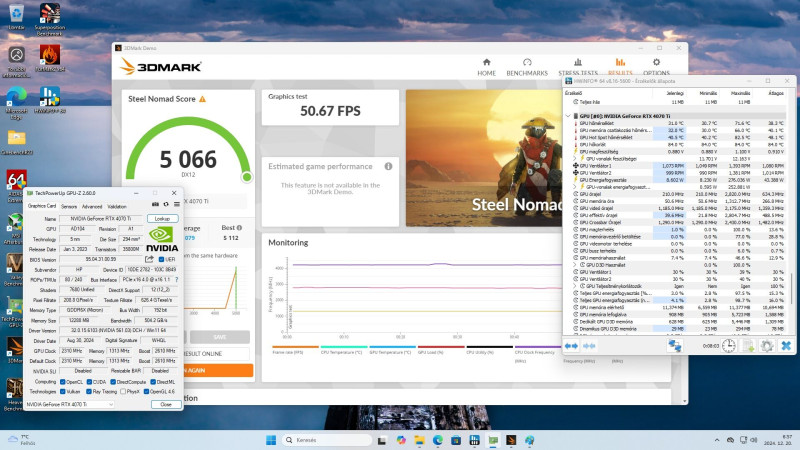
Task: Open Microsoft Edge desktop shortcut
Action: click(x=16, y=102)
